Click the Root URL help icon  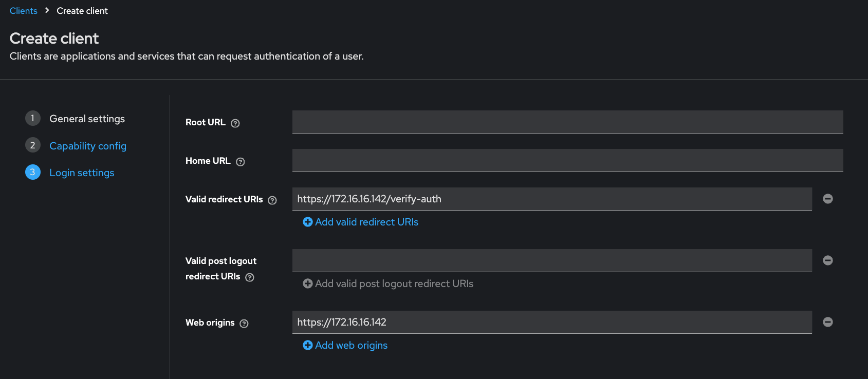click(235, 123)
